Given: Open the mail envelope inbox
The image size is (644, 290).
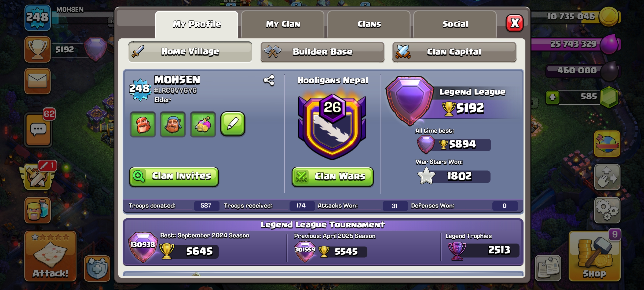Looking at the screenshot, I should coord(38,81).
